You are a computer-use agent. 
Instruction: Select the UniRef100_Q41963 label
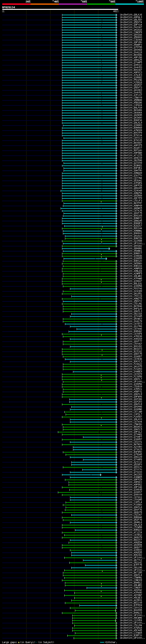point(131,90)
